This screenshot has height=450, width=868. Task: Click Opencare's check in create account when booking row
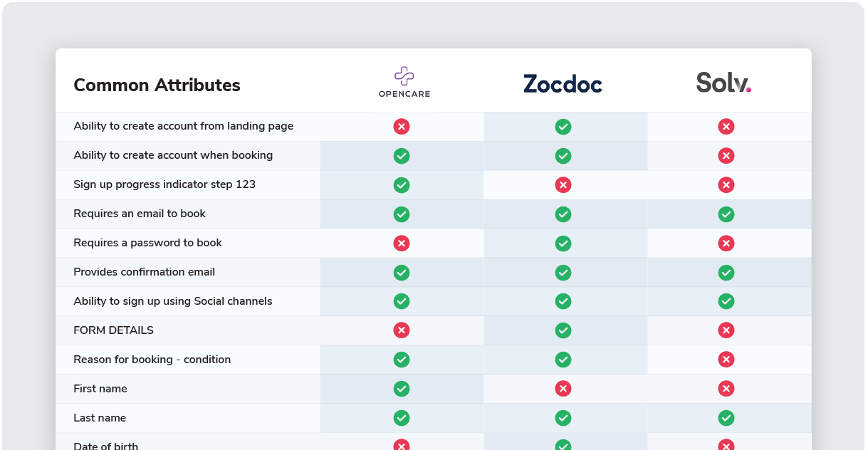coord(402,156)
